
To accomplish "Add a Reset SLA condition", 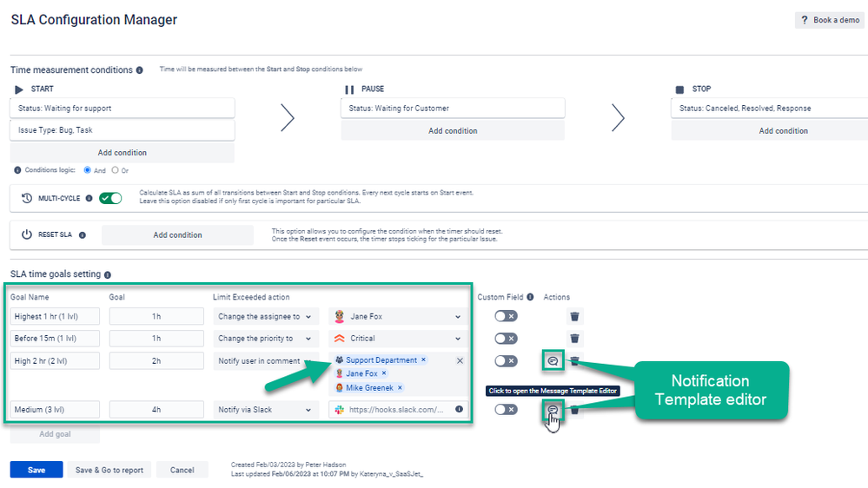I will (178, 235).
